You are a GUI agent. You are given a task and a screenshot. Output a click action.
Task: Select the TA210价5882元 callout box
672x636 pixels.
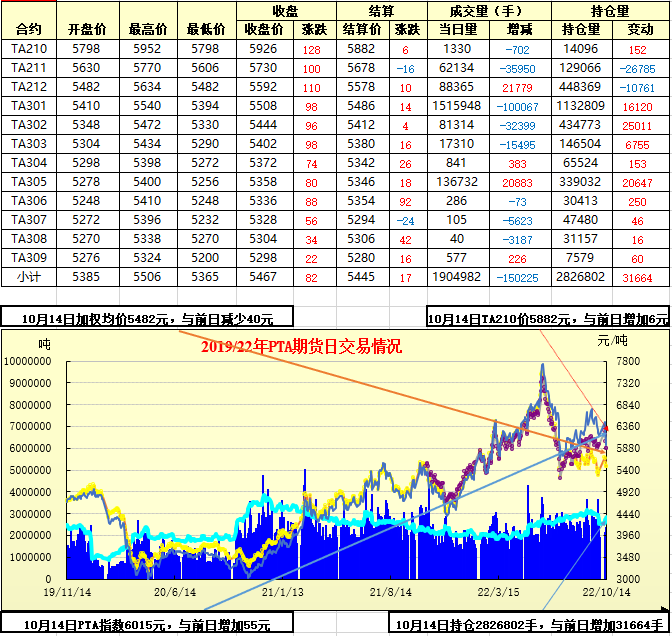point(548,318)
